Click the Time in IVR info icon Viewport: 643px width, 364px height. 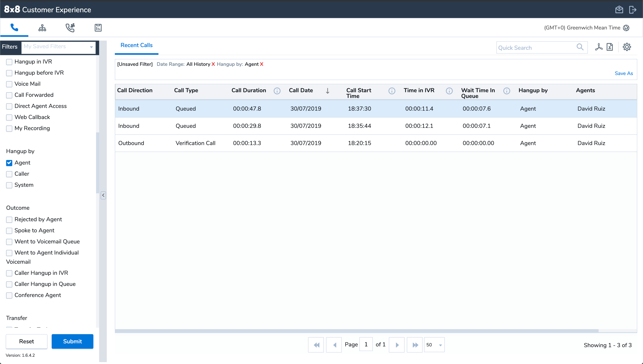[449, 91]
